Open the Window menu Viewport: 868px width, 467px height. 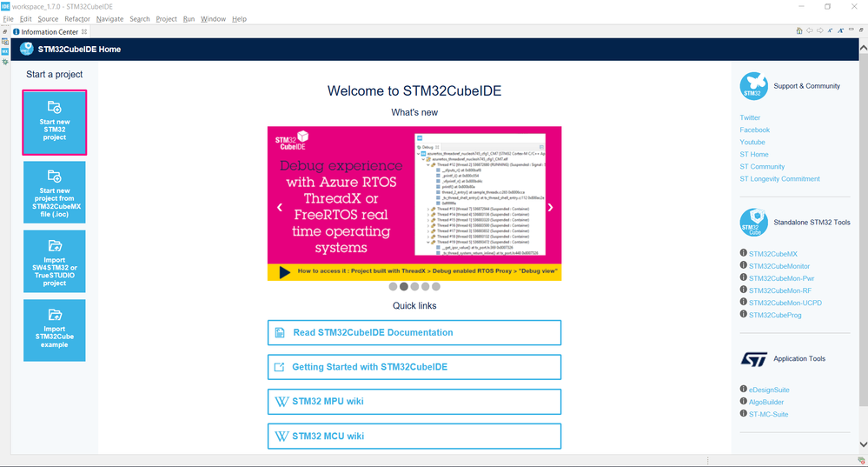213,19
